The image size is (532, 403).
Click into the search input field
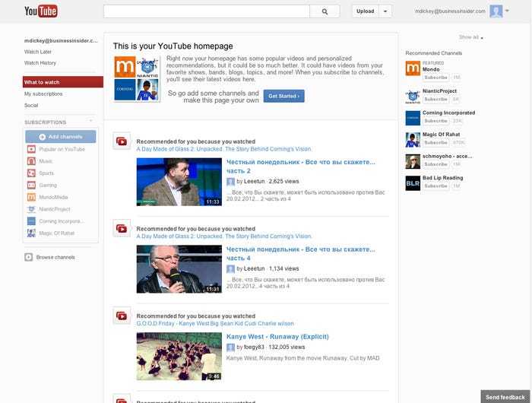point(207,11)
